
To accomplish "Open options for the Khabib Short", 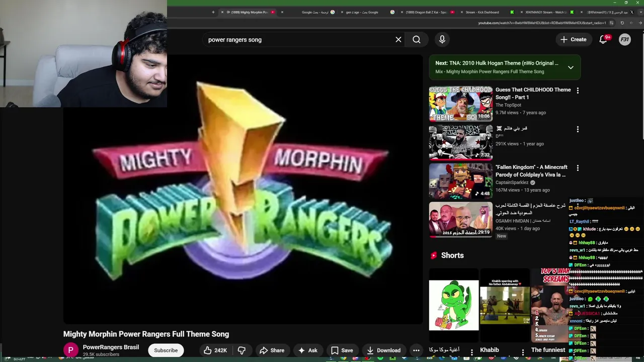I will (523, 352).
